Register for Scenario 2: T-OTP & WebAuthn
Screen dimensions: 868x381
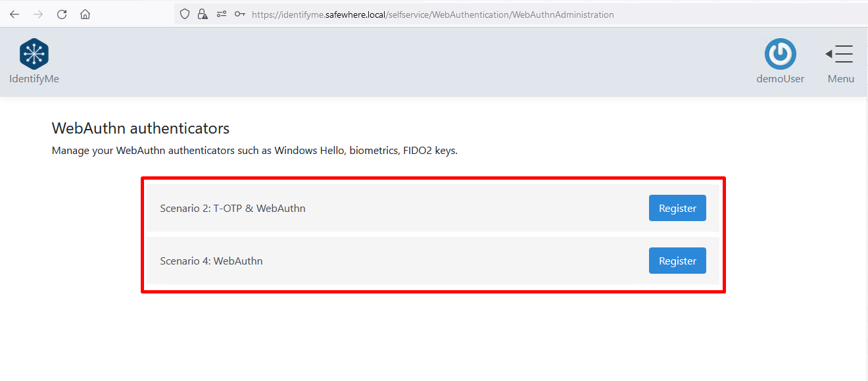coord(677,208)
